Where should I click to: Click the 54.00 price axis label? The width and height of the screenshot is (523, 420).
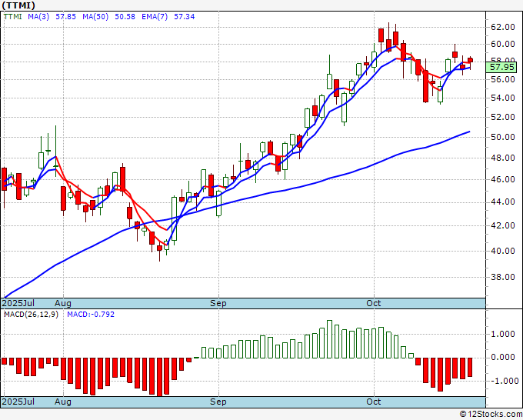click(x=503, y=98)
